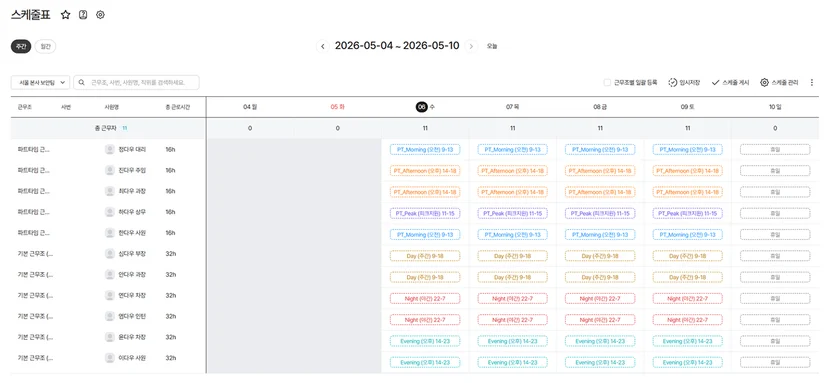Click the date range 2026-05-04 ~ 2026-05-10
The image size is (828, 383).
(397, 46)
